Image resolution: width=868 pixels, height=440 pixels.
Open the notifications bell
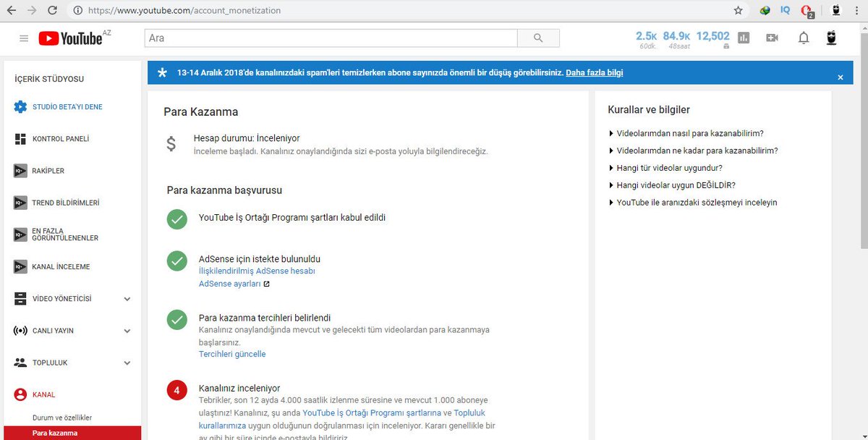pyautogui.click(x=804, y=38)
